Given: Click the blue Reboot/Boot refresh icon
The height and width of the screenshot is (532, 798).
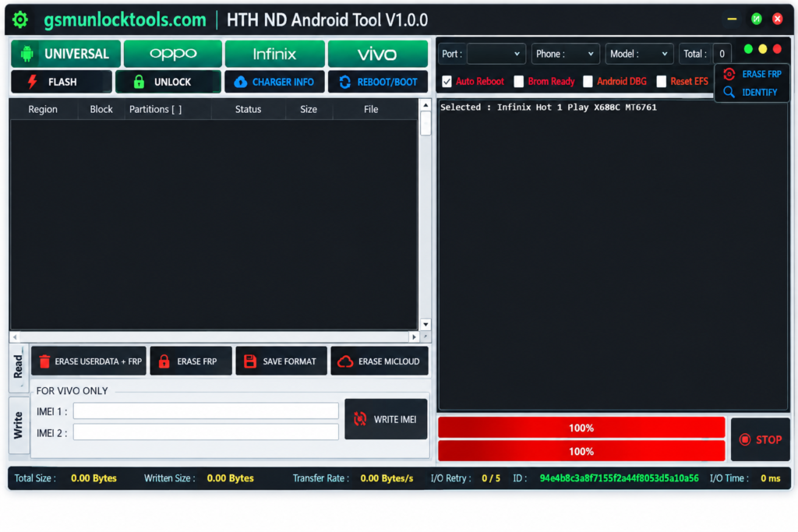Looking at the screenshot, I should [x=345, y=82].
